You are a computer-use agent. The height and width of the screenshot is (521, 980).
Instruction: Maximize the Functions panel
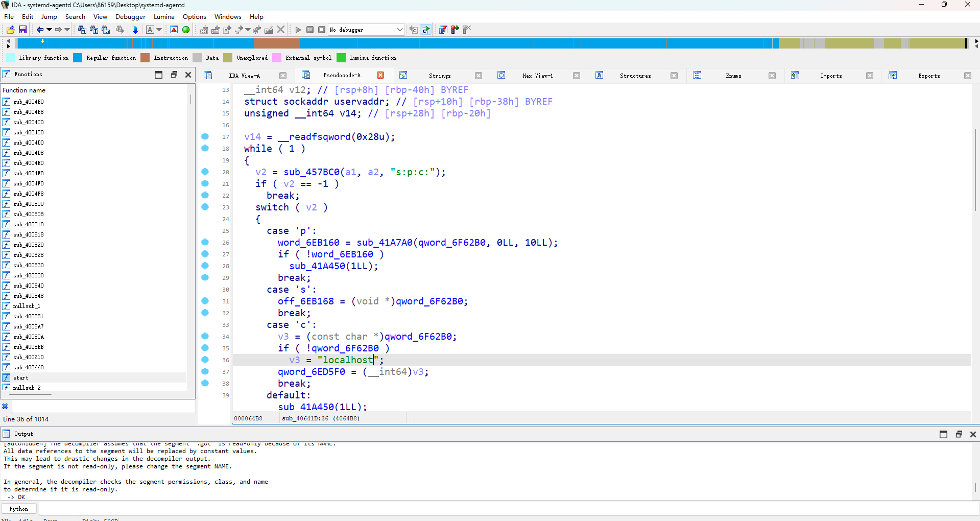[159, 75]
